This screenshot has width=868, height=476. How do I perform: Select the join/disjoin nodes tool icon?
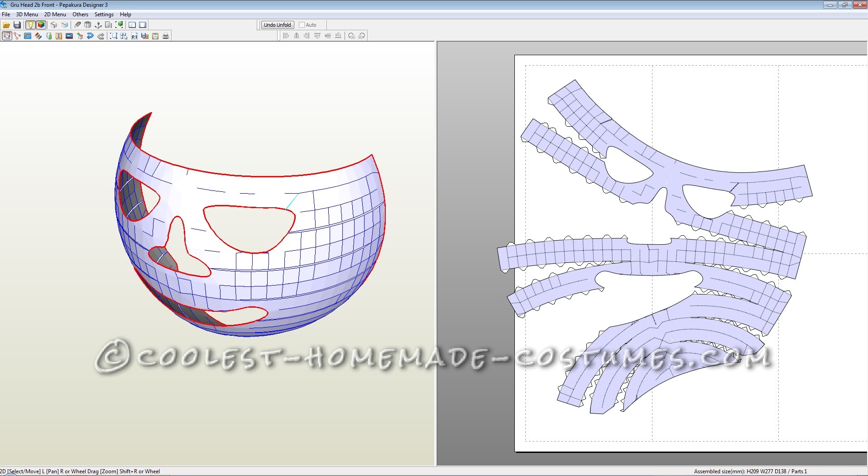(x=17, y=36)
